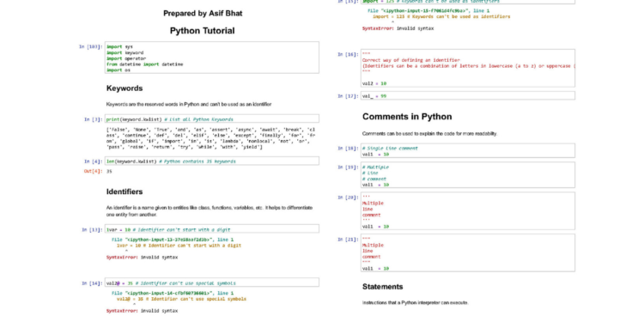Screen dimensions: 644x322
Task: Click the In [19]: prompt label
Action: pos(349,167)
